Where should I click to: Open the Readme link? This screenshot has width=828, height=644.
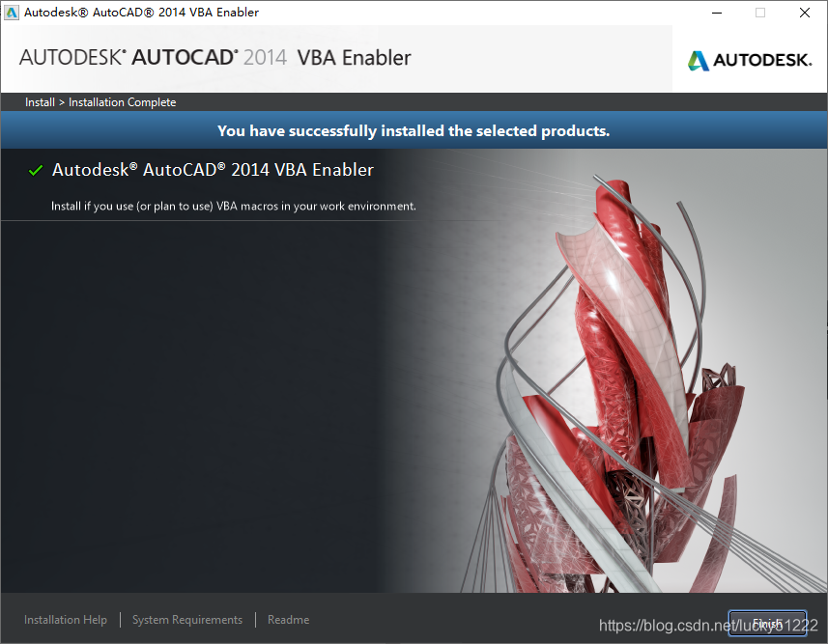click(288, 620)
